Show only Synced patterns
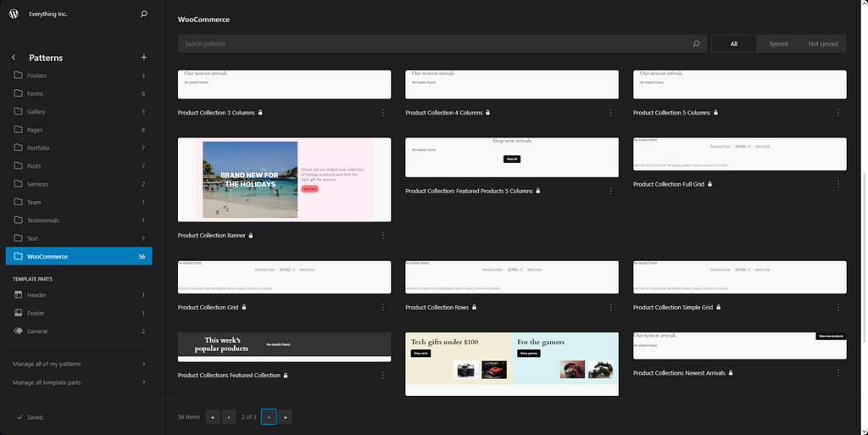Image resolution: width=868 pixels, height=435 pixels. 778,44
